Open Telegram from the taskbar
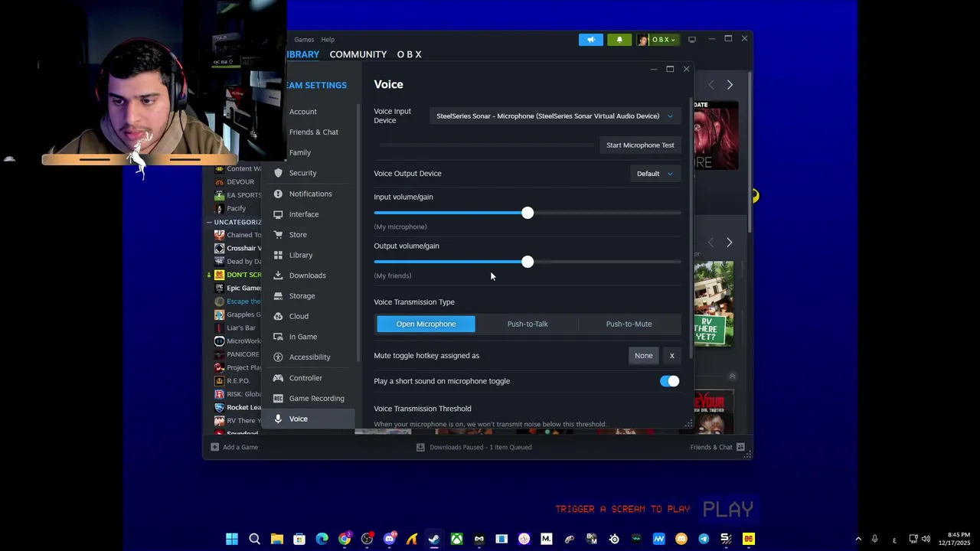Image resolution: width=980 pixels, height=551 pixels. (704, 539)
